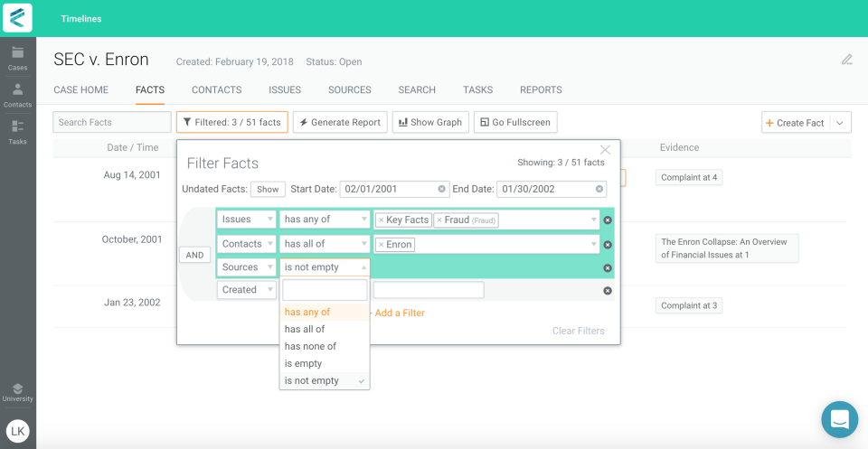Toggle the AND filter operator
The width and height of the screenshot is (868, 449).
pyautogui.click(x=195, y=255)
